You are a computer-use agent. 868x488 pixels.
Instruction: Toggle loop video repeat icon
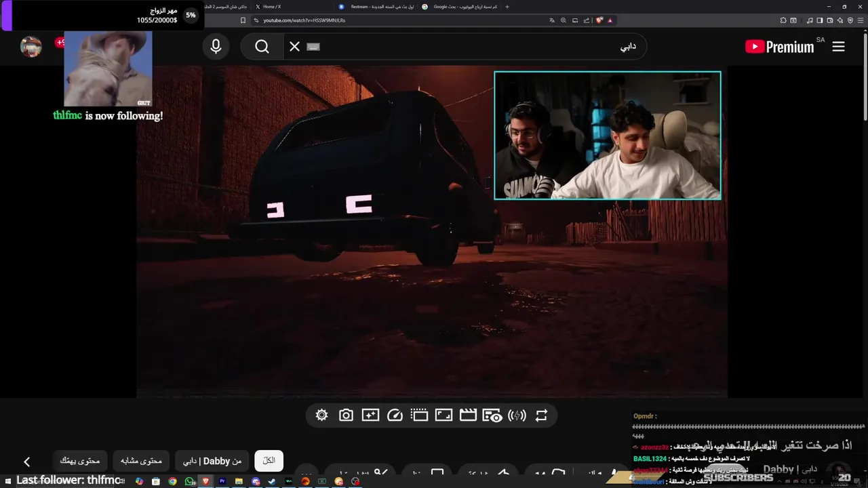click(x=541, y=415)
